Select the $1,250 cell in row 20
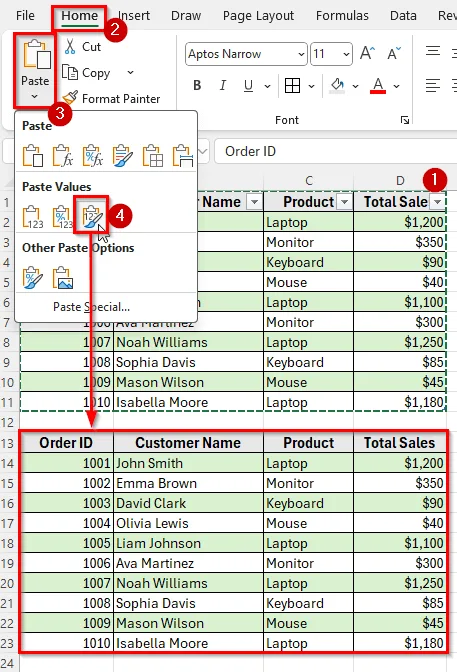Image resolution: width=457 pixels, height=672 pixels. 400,583
